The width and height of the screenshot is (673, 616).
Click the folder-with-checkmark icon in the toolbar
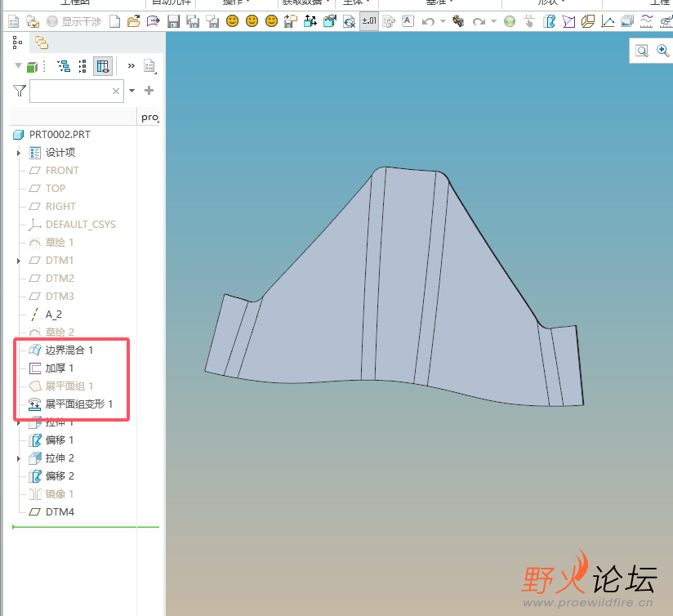[x=33, y=21]
